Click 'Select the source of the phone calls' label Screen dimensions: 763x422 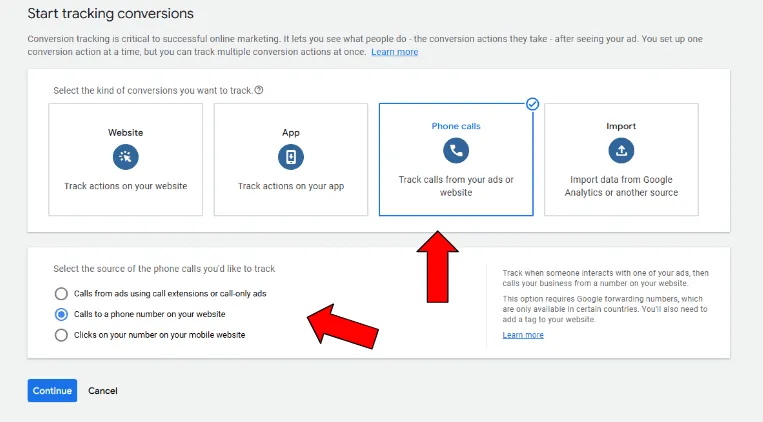pyautogui.click(x=164, y=269)
